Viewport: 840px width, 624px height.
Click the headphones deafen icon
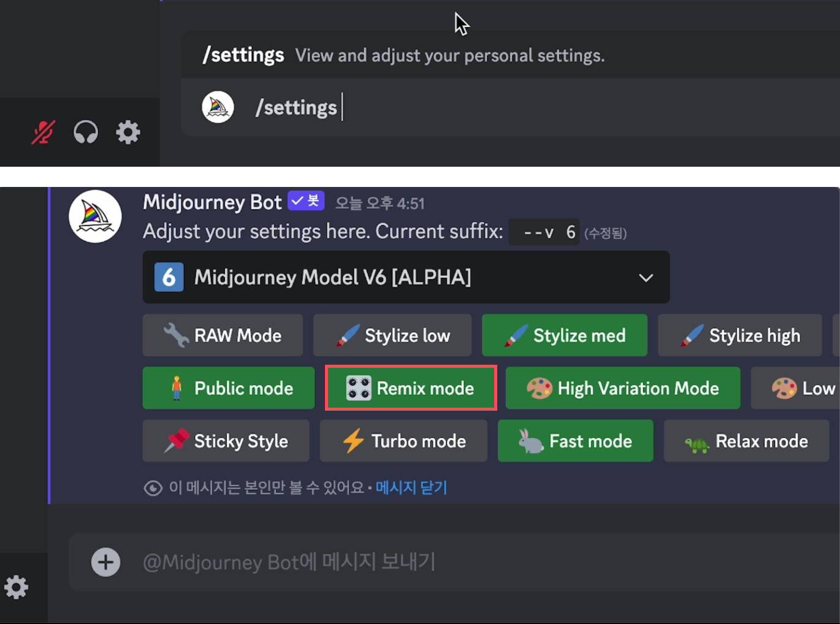(86, 132)
